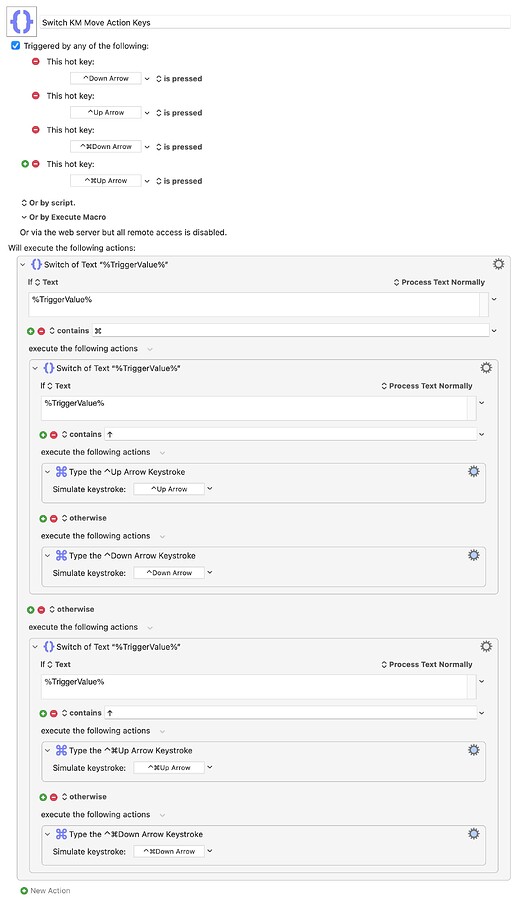This screenshot has height=901, width=517.
Task: Edit the macro name 'Switch KM Move Action Keys'
Action: 275,22
